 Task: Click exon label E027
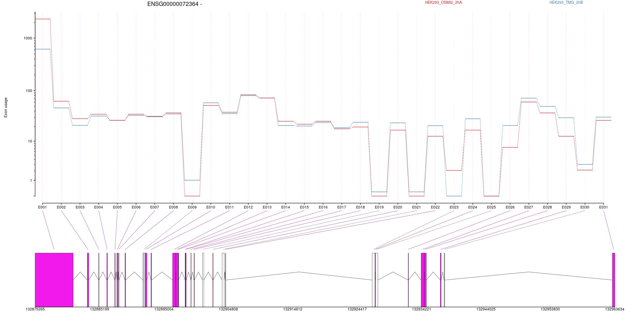[x=529, y=207]
